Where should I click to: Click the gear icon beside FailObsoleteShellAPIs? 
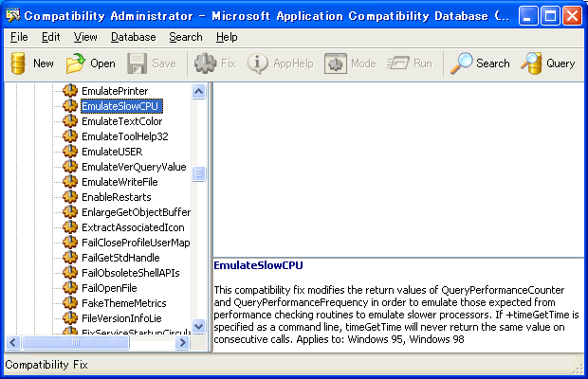70,273
